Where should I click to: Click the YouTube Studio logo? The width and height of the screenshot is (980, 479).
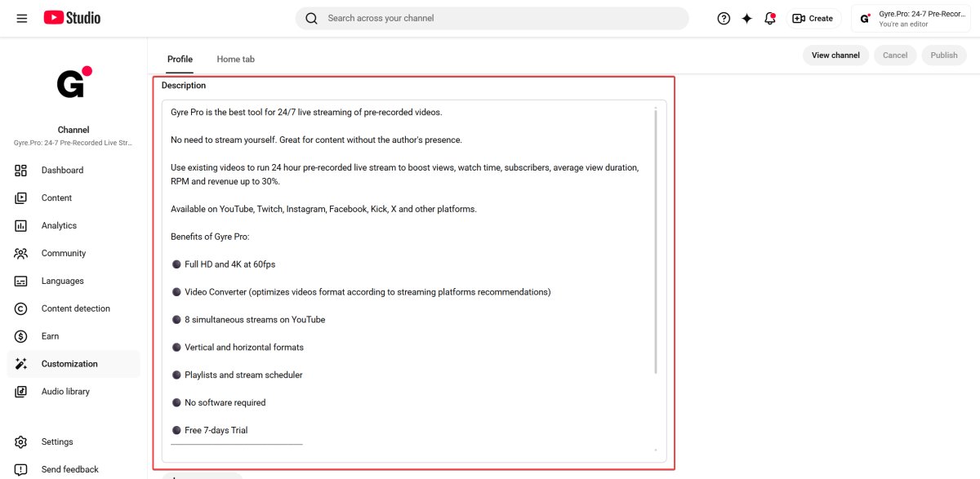click(x=72, y=18)
